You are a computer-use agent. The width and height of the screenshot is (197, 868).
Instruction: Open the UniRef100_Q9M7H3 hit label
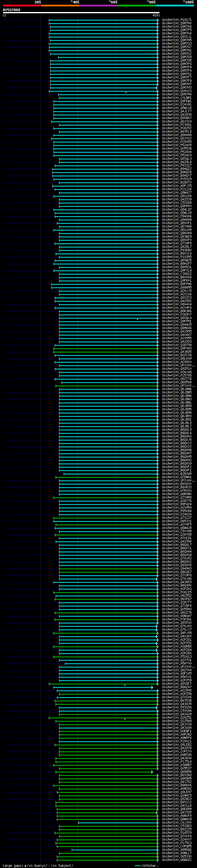click(x=176, y=88)
